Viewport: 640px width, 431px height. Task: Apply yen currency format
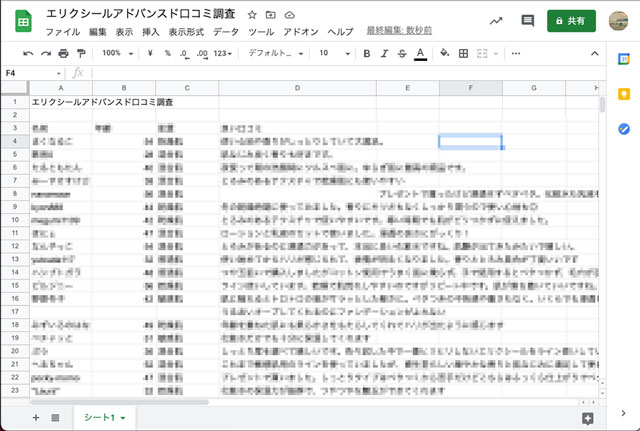coord(150,53)
